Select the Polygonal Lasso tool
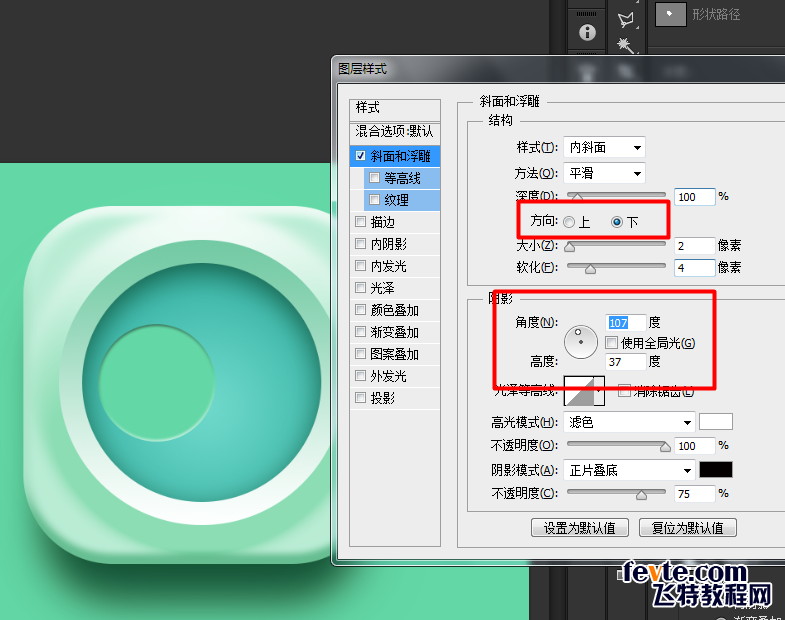785x620 pixels. click(626, 17)
